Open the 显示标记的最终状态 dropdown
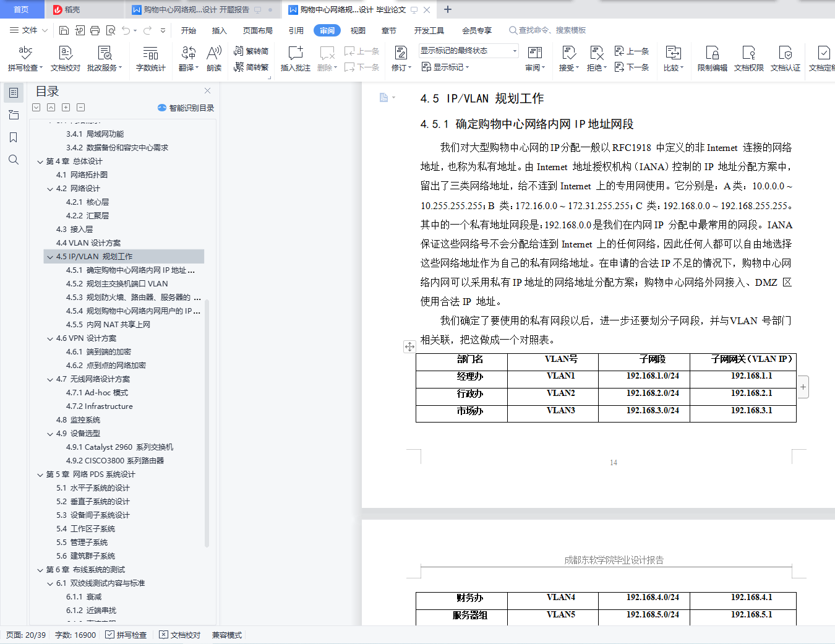 [468, 51]
